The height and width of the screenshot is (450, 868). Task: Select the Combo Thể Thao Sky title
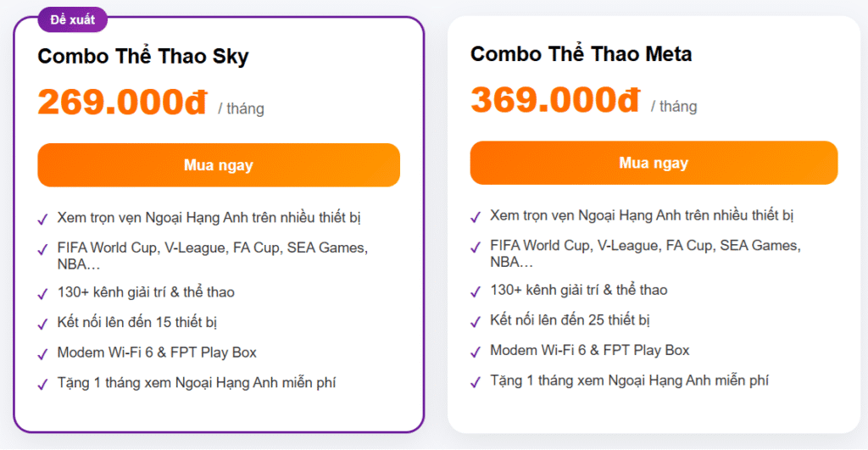coord(143,56)
